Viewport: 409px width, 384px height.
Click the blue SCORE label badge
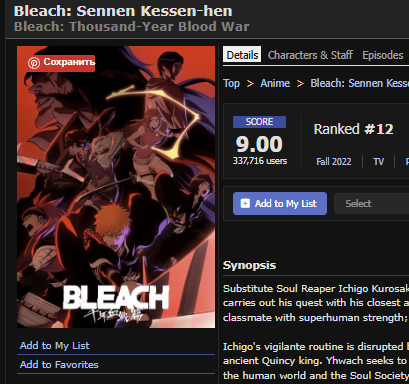(x=259, y=122)
